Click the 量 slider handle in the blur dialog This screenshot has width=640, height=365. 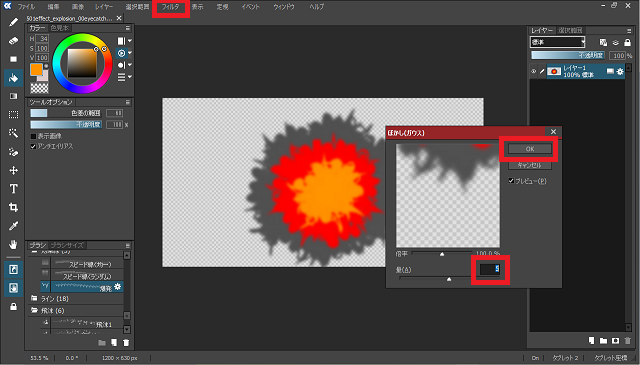(449, 279)
